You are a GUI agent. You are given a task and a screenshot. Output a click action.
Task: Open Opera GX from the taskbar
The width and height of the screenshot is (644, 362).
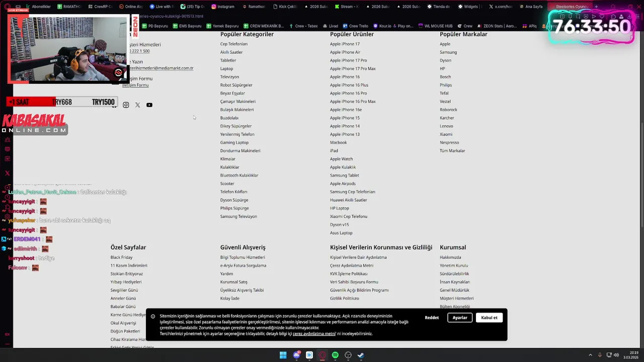323,355
